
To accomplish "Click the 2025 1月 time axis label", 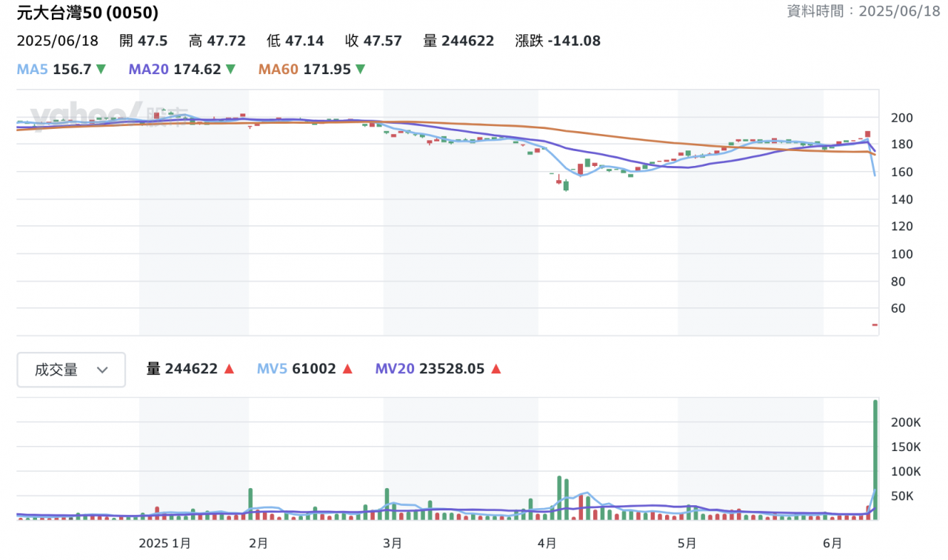I will 165,543.
